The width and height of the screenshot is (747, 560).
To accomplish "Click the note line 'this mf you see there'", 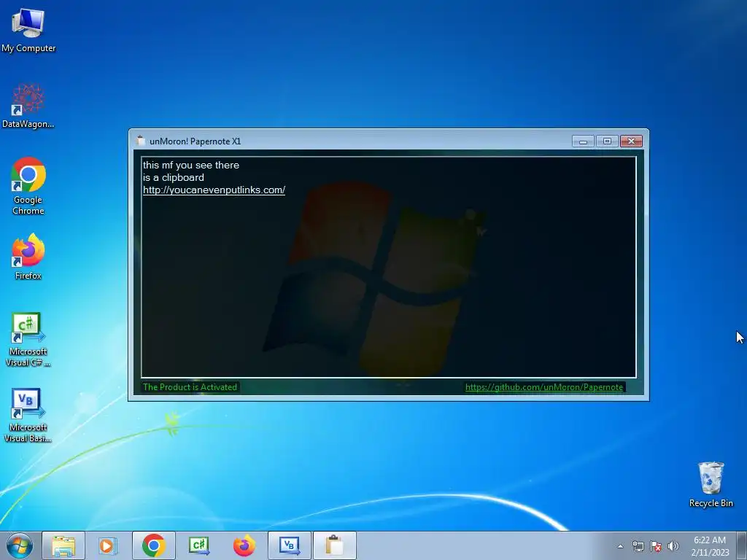I will [x=191, y=165].
